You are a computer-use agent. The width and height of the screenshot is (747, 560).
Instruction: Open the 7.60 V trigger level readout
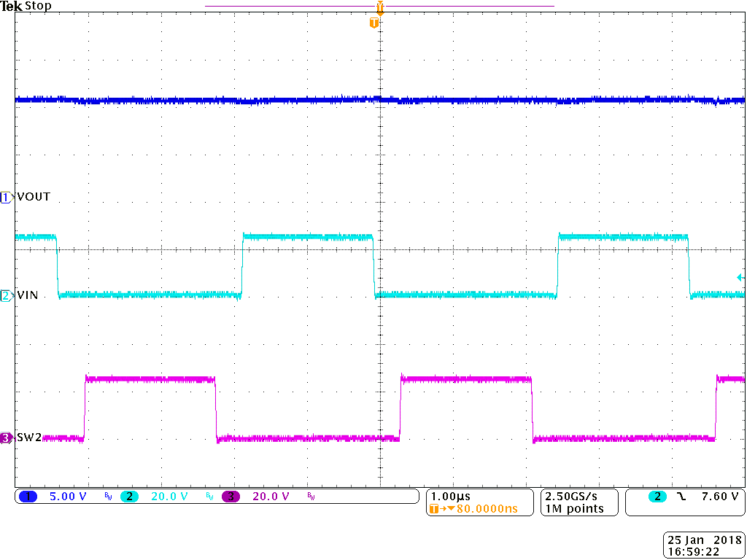(x=720, y=497)
